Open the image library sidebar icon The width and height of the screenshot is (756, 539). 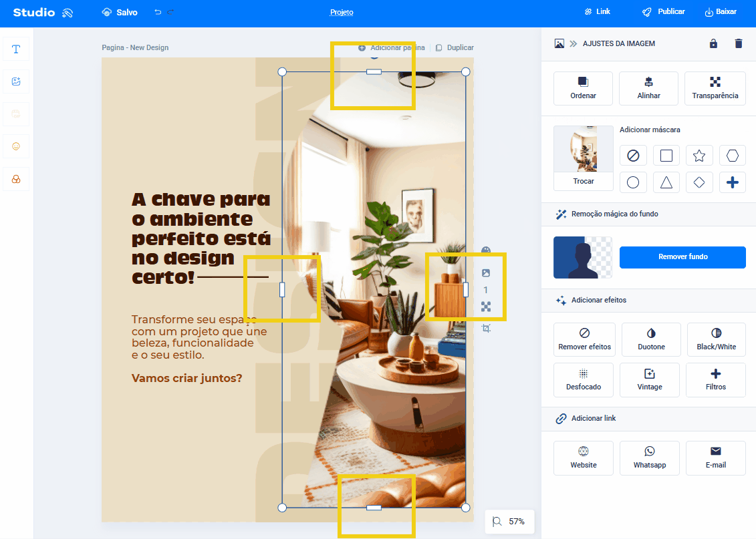[x=16, y=81]
